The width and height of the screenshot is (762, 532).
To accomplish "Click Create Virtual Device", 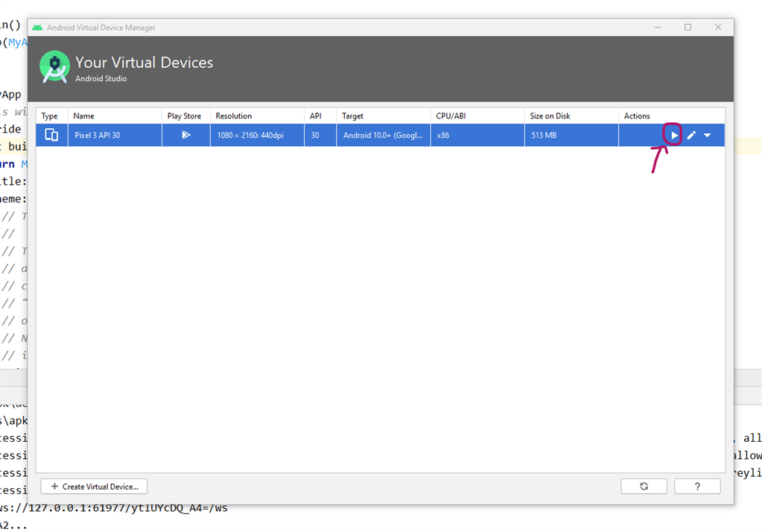I will point(93,486).
